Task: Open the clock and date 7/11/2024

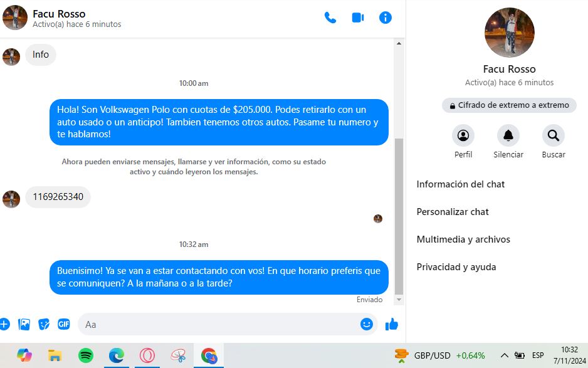Action: click(569, 355)
